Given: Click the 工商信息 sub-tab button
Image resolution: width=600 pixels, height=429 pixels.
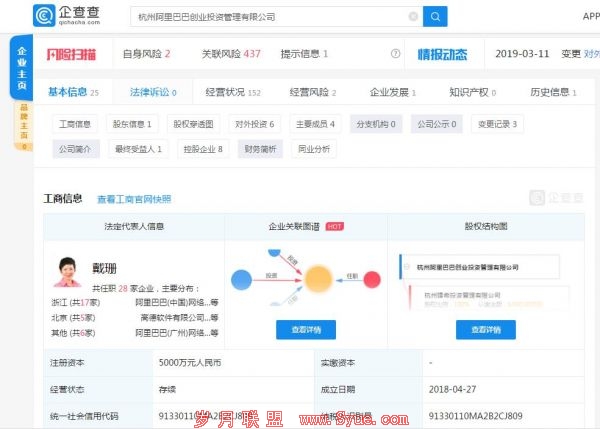Looking at the screenshot, I should pyautogui.click(x=75, y=124).
